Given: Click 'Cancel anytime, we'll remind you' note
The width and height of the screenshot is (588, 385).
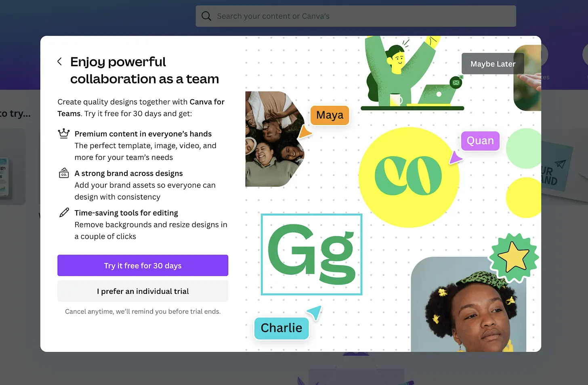Looking at the screenshot, I should pyautogui.click(x=143, y=312).
